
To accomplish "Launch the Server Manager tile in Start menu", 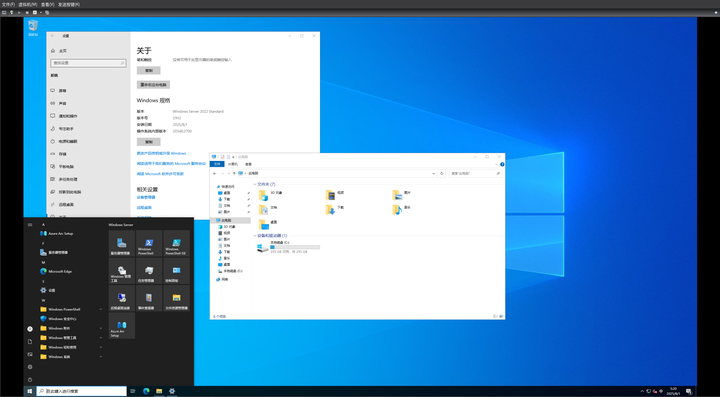I will click(122, 243).
